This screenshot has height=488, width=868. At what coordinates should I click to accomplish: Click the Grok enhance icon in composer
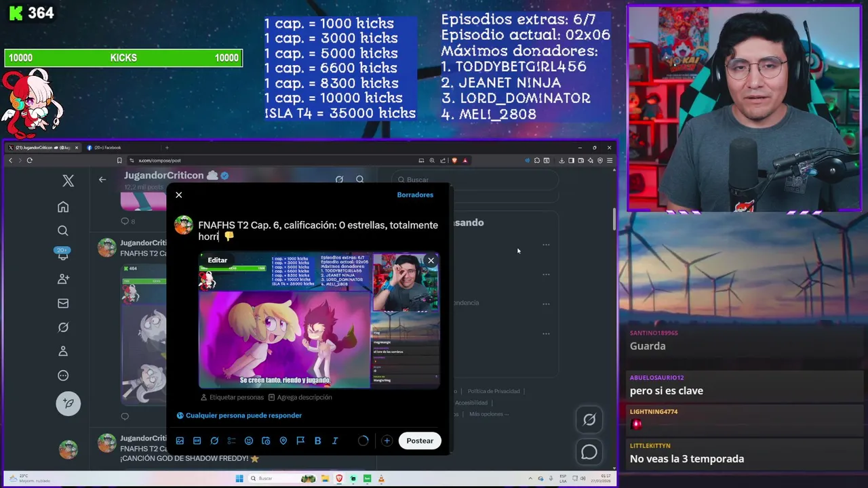point(214,441)
